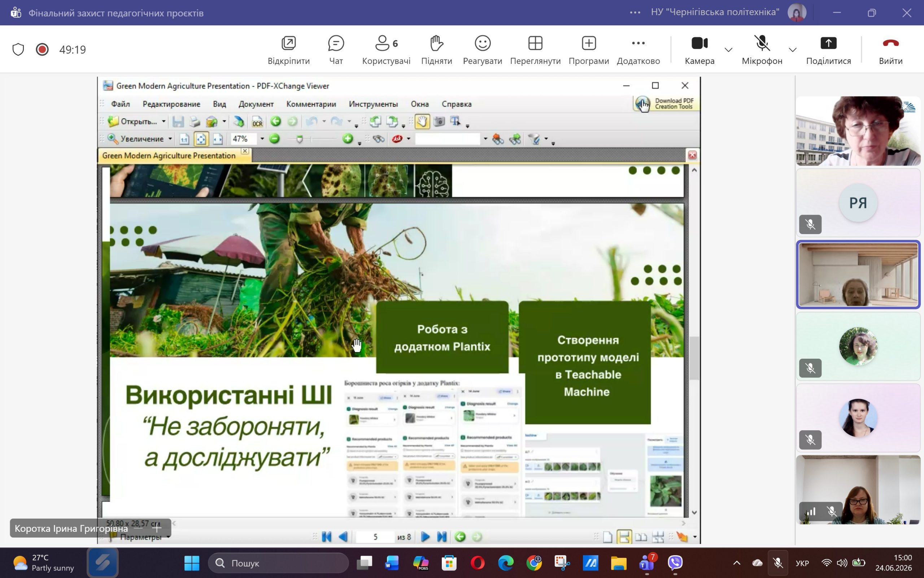Click the PDF vertical scrollbar thumb
Image resolution: width=924 pixels, height=578 pixels.
pyautogui.click(x=694, y=359)
